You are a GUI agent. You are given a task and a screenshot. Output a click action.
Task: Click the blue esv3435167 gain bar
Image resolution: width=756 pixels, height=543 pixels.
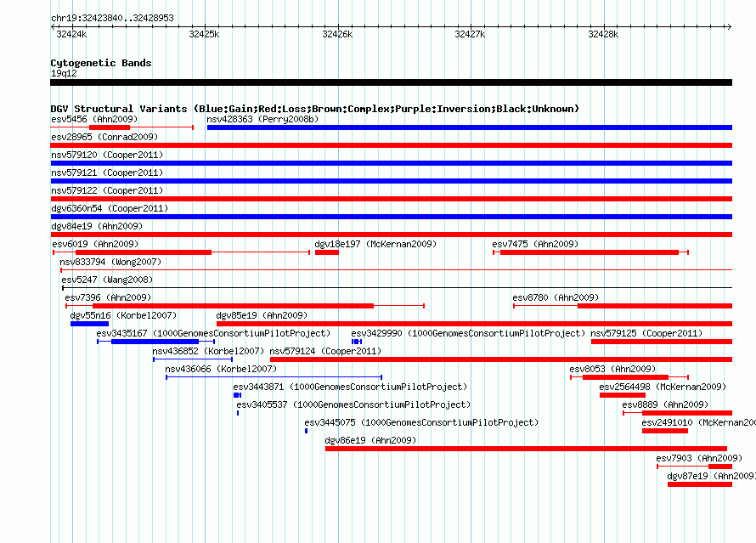click(x=155, y=342)
